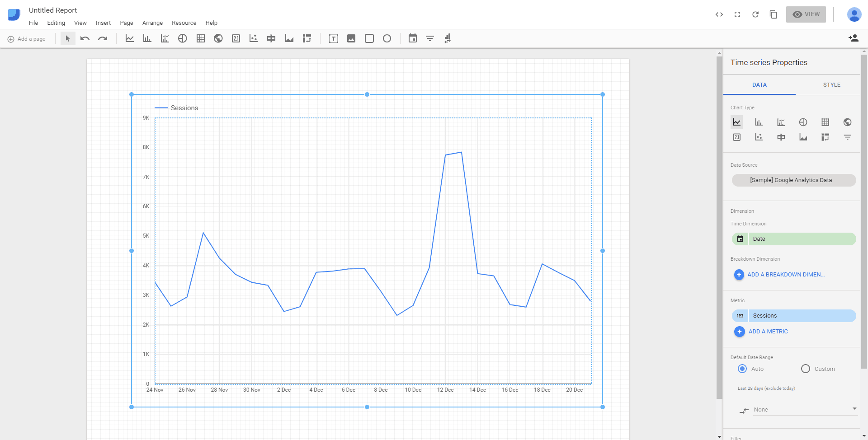Image resolution: width=868 pixels, height=440 pixels.
Task: Insert a pie chart from the toolbar
Action: click(183, 38)
